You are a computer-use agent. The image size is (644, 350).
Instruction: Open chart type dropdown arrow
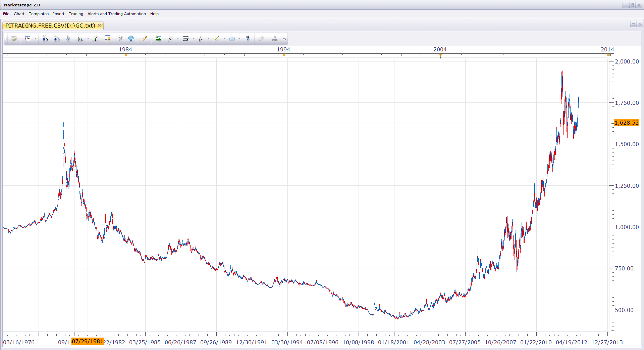coord(35,39)
